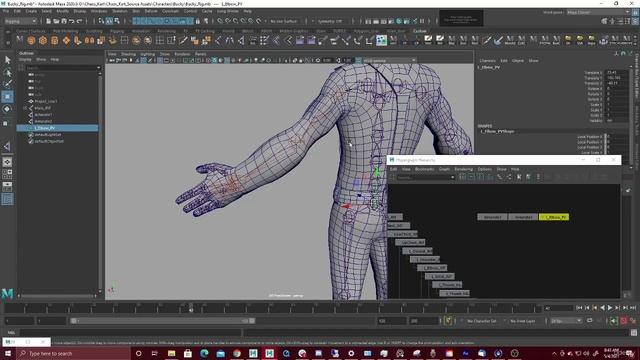640x360 pixels.
Task: Click the pencil shelf icon beside the brush
Action: pyautogui.click(x=487, y=40)
